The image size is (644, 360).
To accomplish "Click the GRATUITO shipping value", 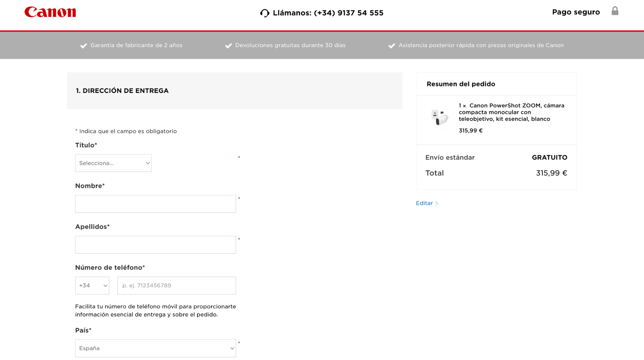I will (549, 158).
